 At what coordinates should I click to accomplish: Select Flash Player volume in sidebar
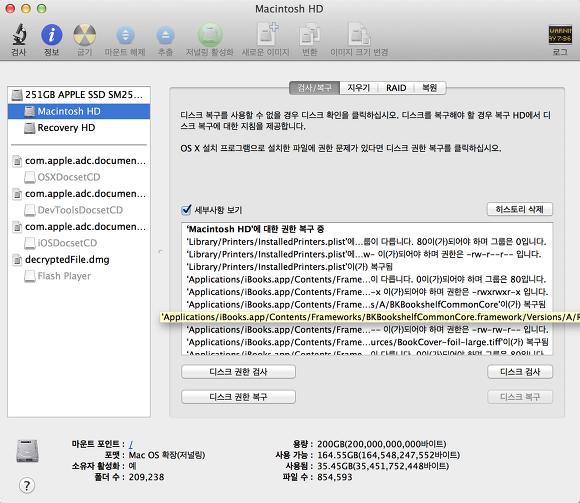point(79,276)
